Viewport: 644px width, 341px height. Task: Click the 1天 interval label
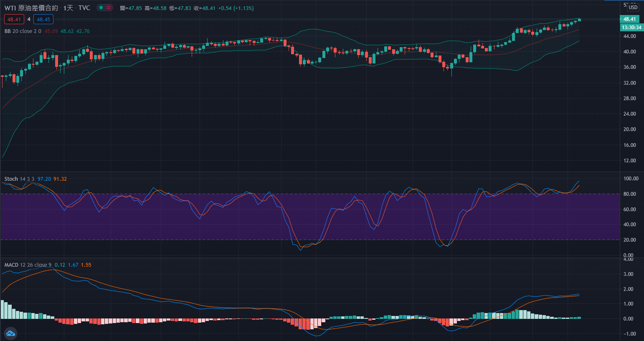pyautogui.click(x=68, y=8)
